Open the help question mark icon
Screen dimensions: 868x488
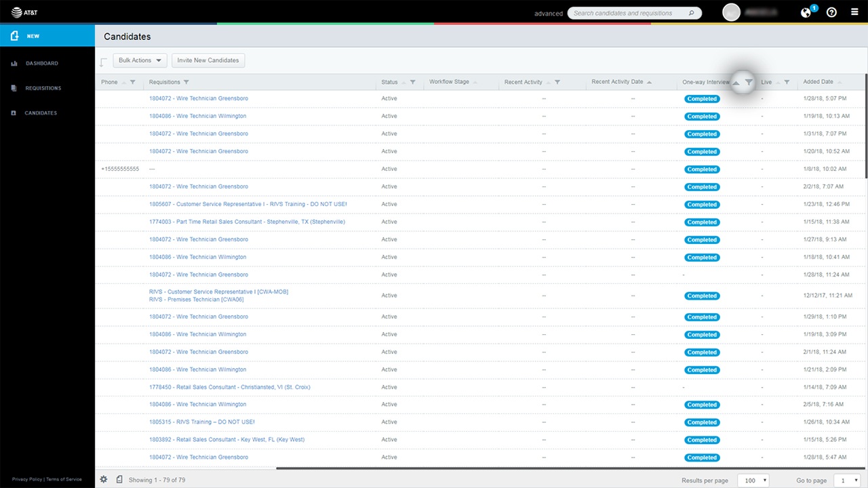click(831, 12)
